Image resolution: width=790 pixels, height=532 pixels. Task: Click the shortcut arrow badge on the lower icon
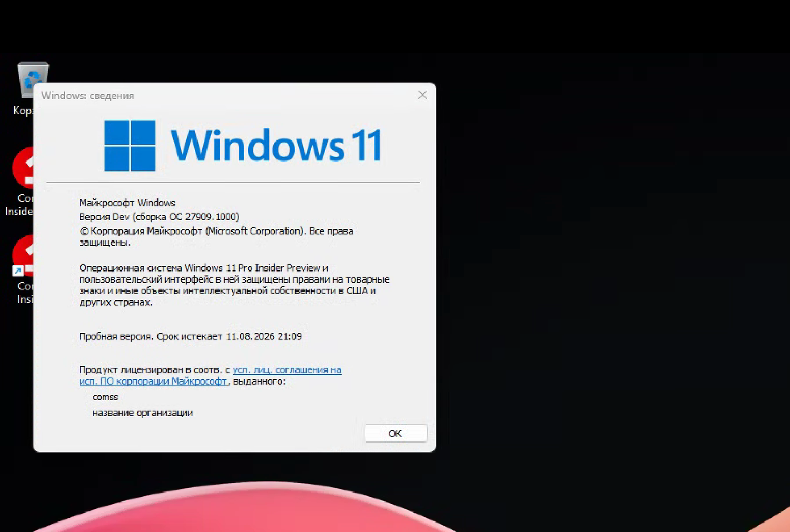click(17, 270)
